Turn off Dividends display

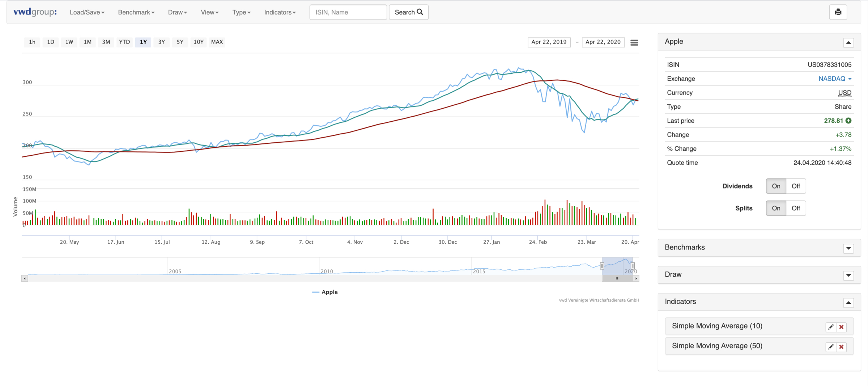796,186
